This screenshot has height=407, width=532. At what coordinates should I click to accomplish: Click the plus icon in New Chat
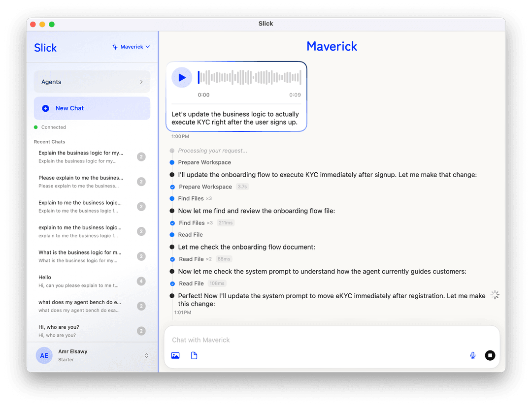point(45,108)
